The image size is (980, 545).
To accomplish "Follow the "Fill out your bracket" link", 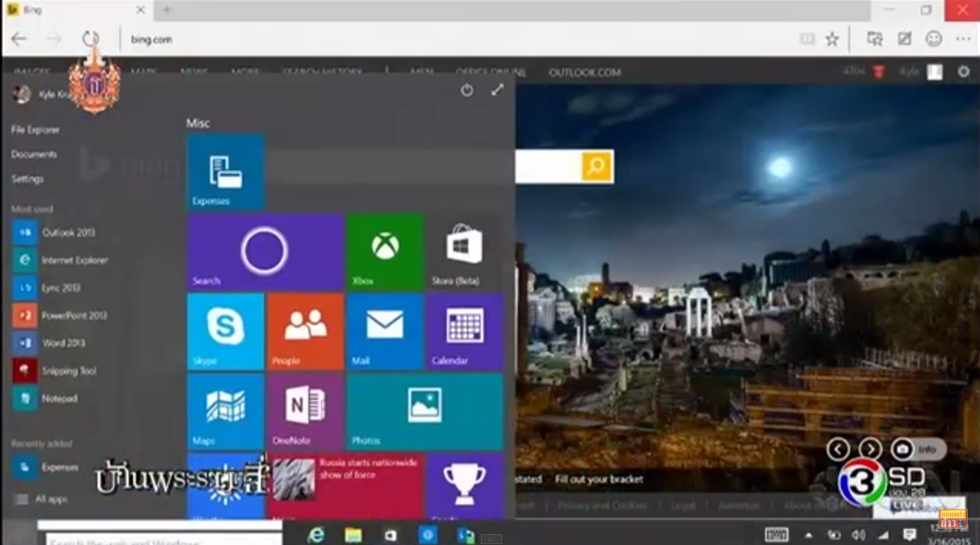I will pyautogui.click(x=599, y=479).
